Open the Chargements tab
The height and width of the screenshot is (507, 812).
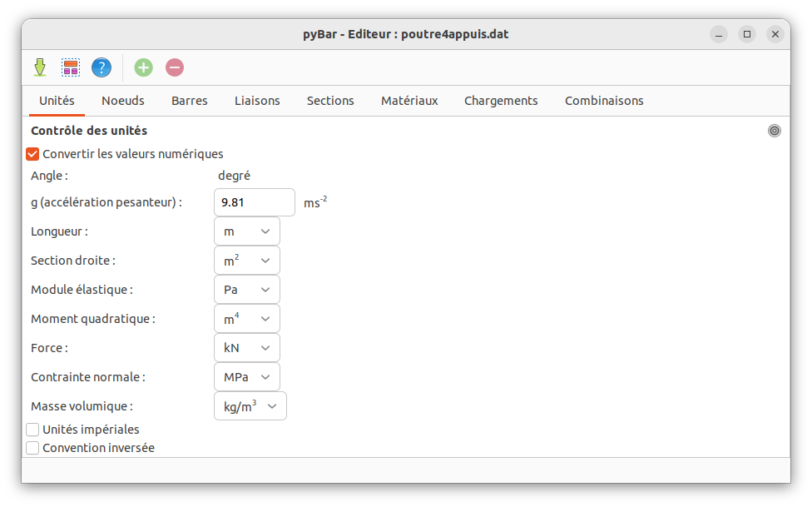(x=501, y=101)
